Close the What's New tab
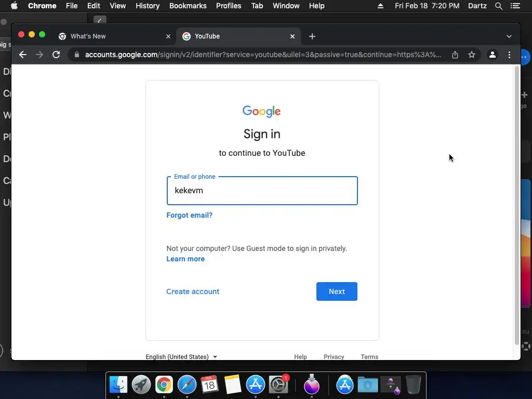This screenshot has height=399, width=532. click(168, 36)
